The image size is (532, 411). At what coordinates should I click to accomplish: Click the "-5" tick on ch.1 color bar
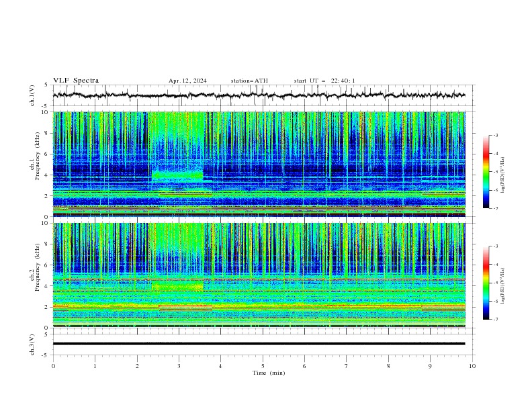[495, 172]
